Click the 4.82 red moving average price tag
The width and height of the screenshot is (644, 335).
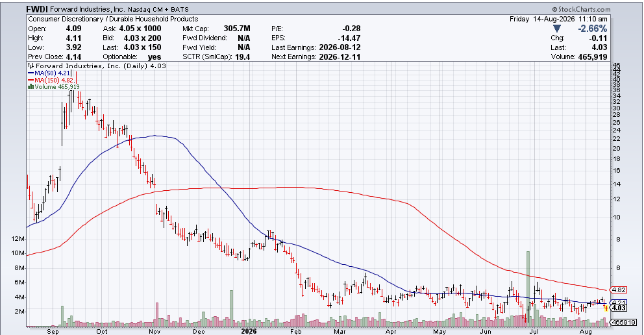point(619,290)
